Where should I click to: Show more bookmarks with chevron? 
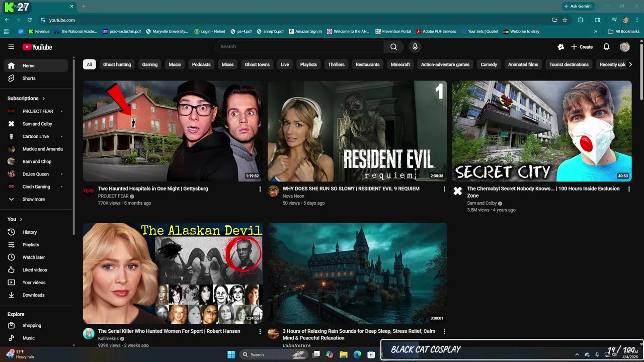[596, 31]
